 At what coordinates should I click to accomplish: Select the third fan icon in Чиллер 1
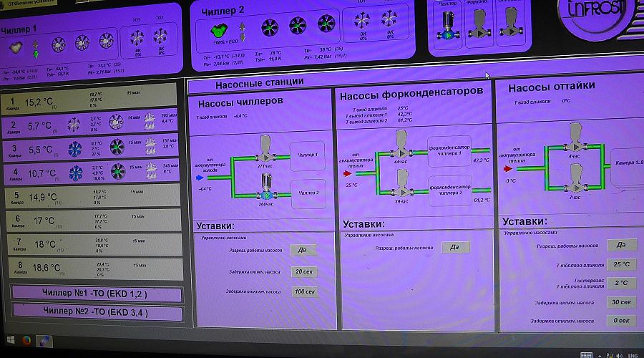(107, 41)
